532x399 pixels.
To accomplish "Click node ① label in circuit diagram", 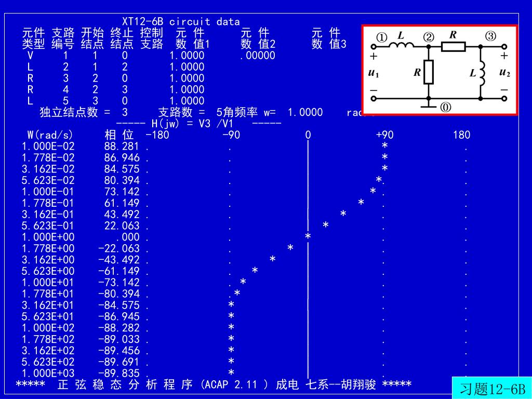I will pyautogui.click(x=382, y=37).
